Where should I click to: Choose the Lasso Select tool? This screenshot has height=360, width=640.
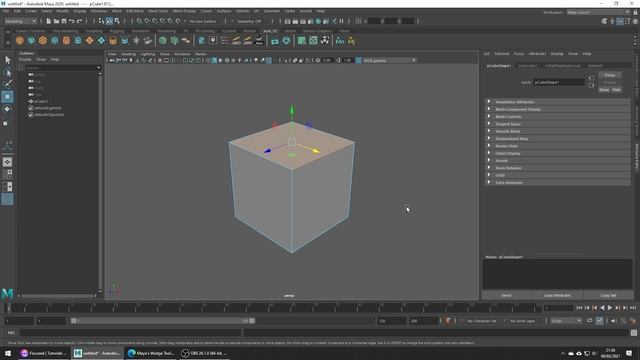[7, 73]
